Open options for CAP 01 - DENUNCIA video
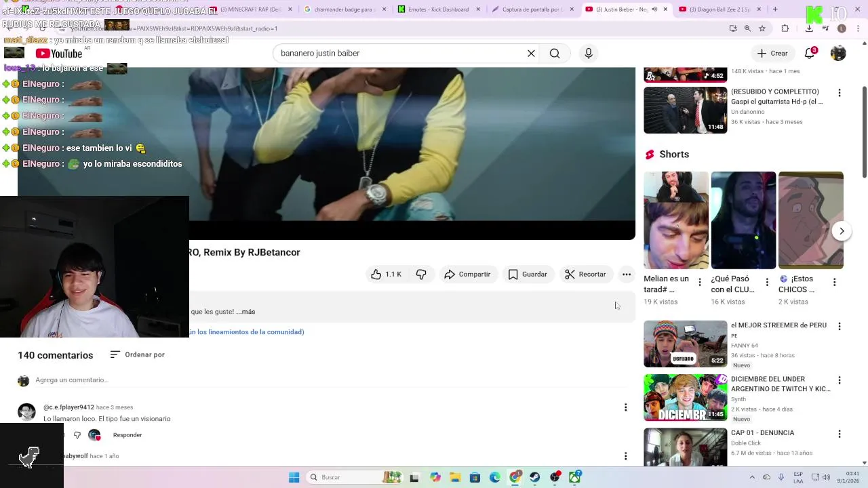868x488 pixels. click(840, 434)
